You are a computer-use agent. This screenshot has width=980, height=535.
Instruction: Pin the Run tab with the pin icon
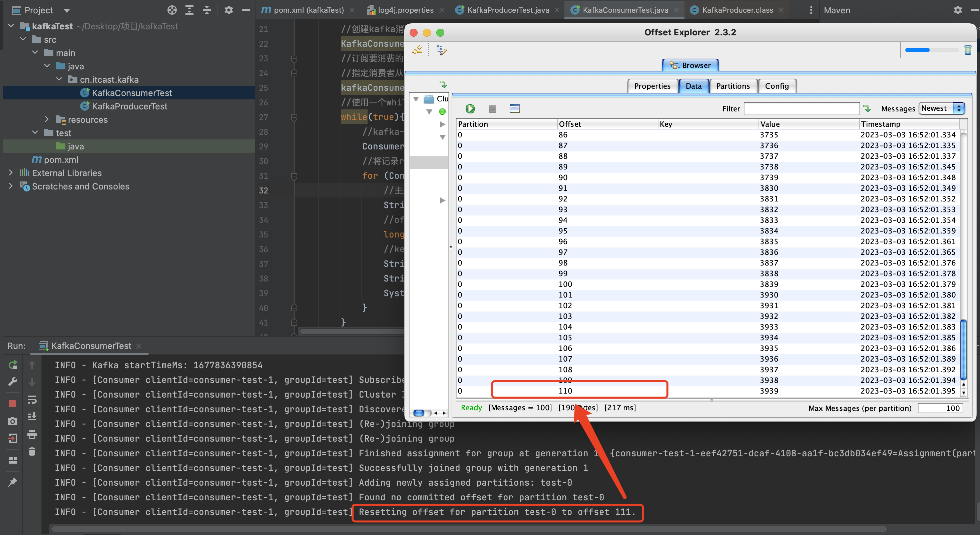[x=13, y=482]
